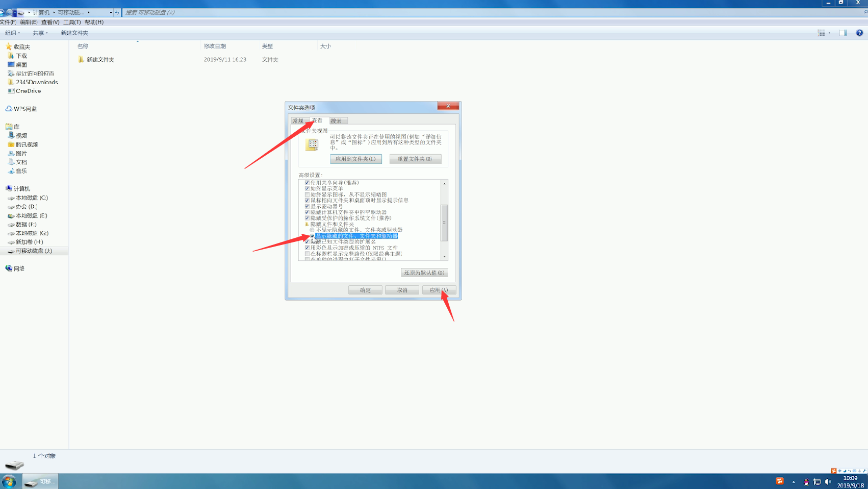
Task: Click the orange Sogou taskbar icon
Action: [780, 481]
